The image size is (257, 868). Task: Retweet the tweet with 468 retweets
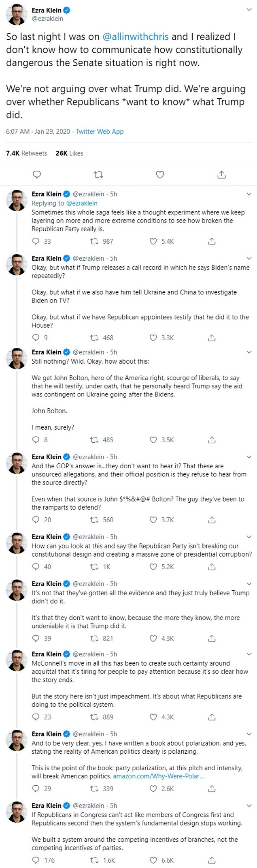[94, 338]
